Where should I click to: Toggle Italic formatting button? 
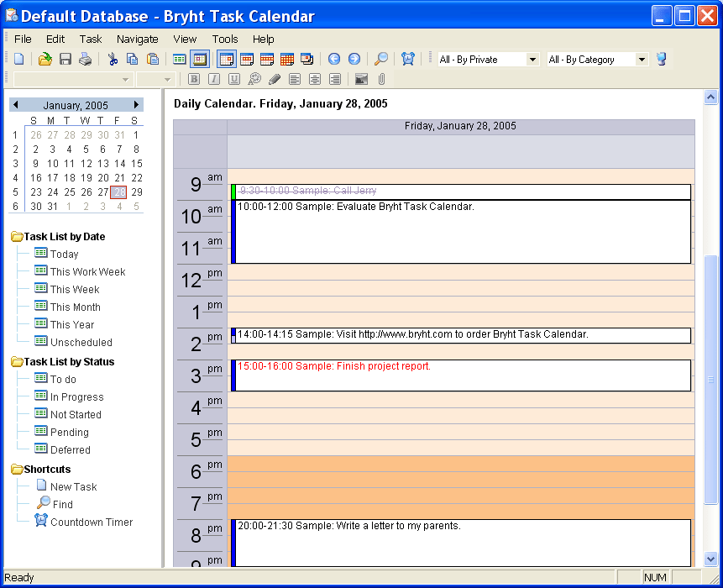[214, 79]
